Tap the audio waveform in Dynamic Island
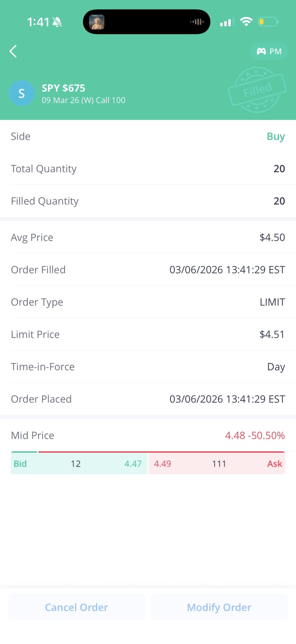 (x=196, y=22)
